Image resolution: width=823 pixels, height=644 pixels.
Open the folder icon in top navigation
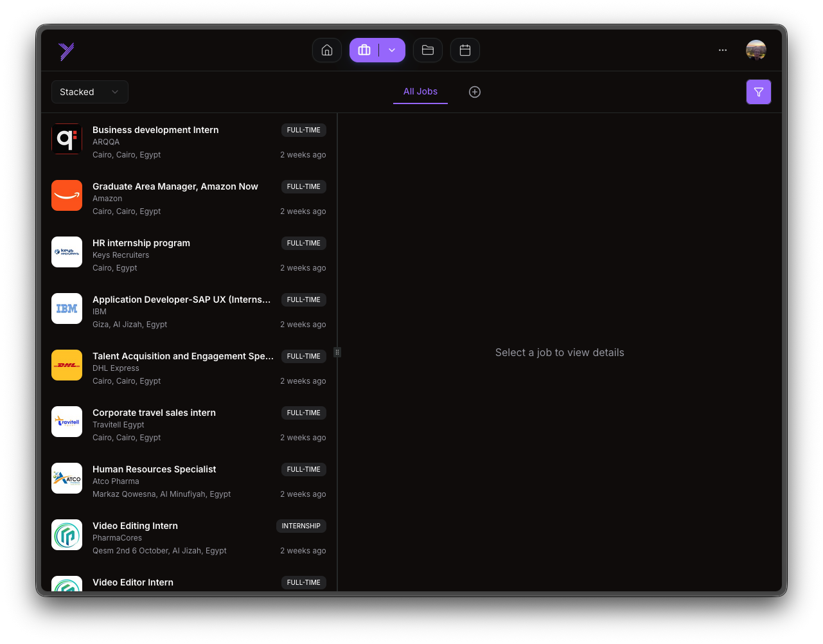[428, 50]
